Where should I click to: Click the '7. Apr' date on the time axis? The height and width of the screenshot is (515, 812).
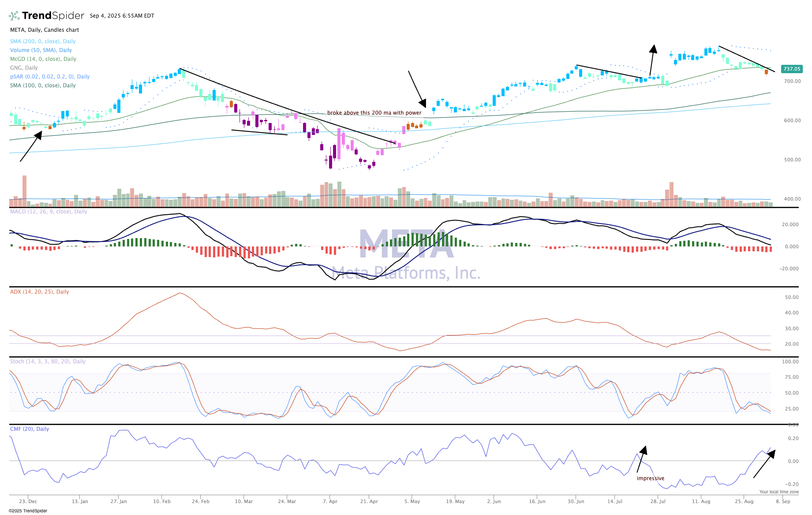point(330,501)
